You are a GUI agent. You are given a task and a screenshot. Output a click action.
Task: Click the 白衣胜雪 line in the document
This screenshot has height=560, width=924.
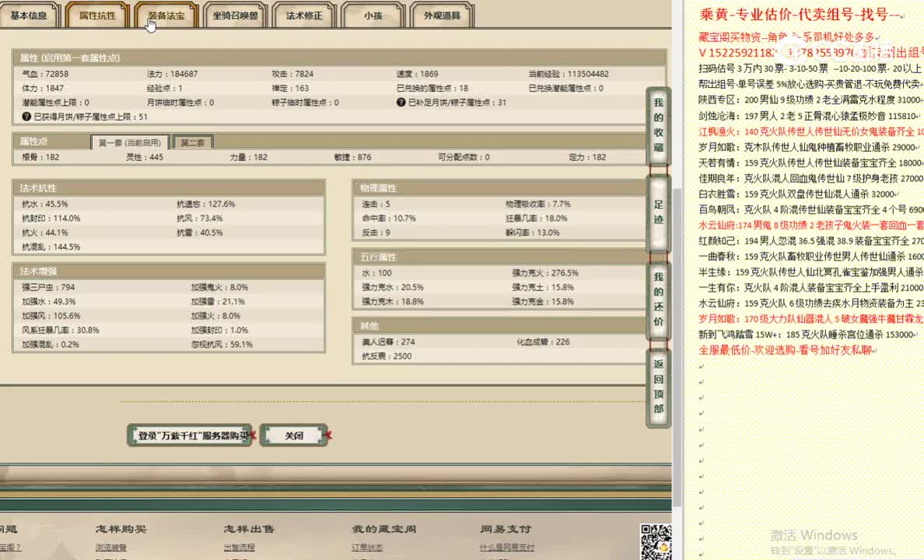tap(799, 194)
